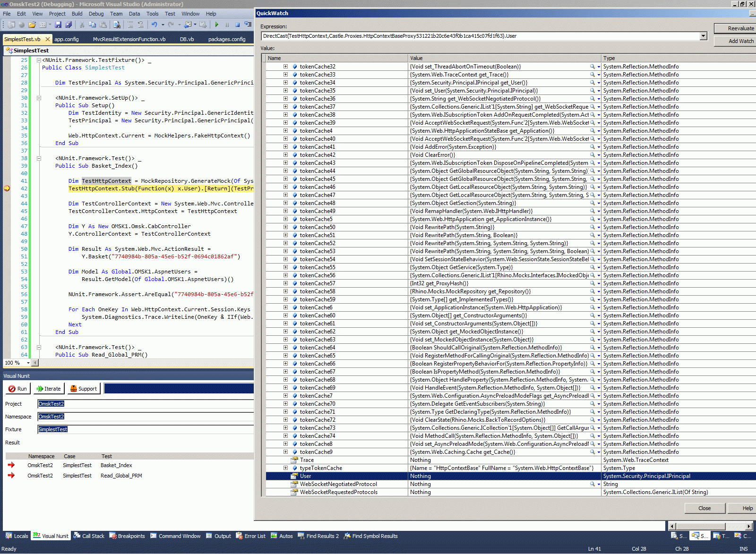Click the Name column header in QuickWatch
756x554 pixels.
click(337, 58)
